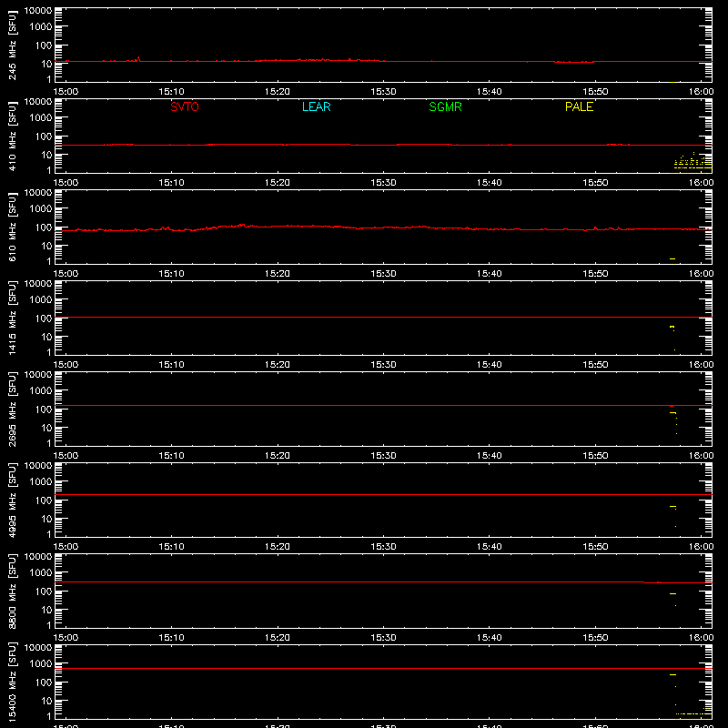Click 15:40 time label below 610 MHz plot

(x=490, y=274)
